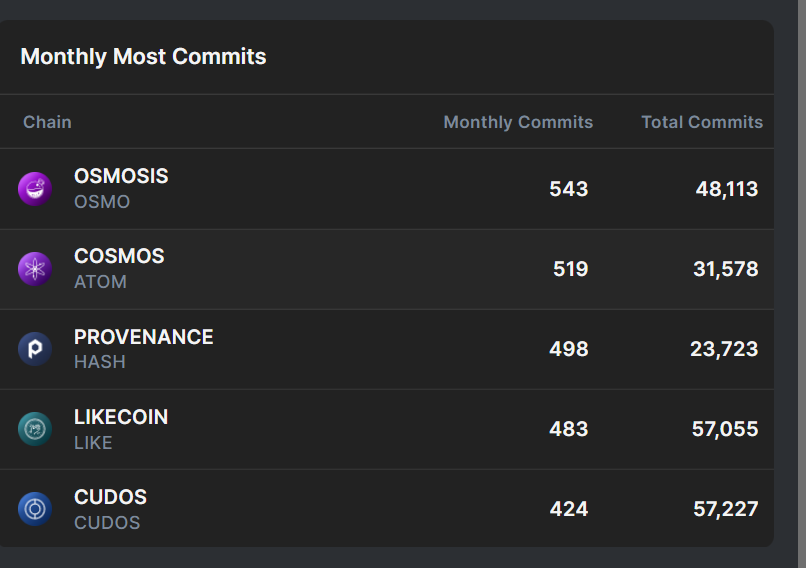Click the Cudos circular logo icon
The height and width of the screenshot is (568, 806).
tap(35, 509)
